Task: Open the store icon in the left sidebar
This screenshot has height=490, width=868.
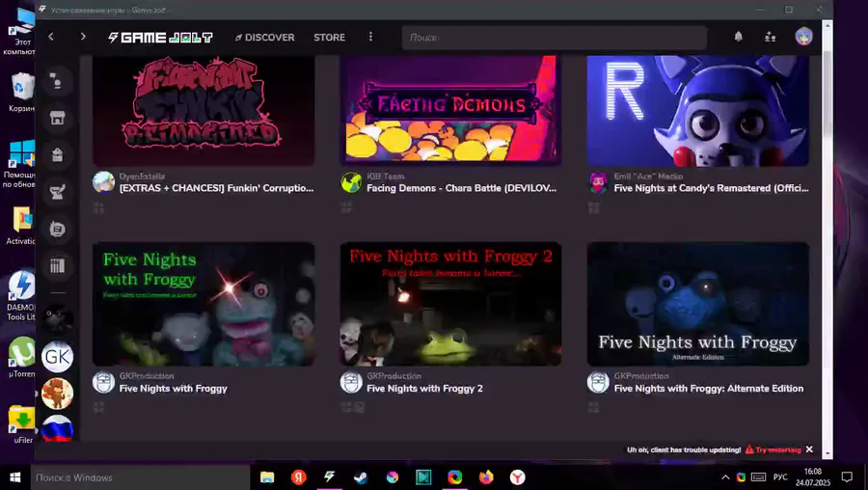Action: 57,118
